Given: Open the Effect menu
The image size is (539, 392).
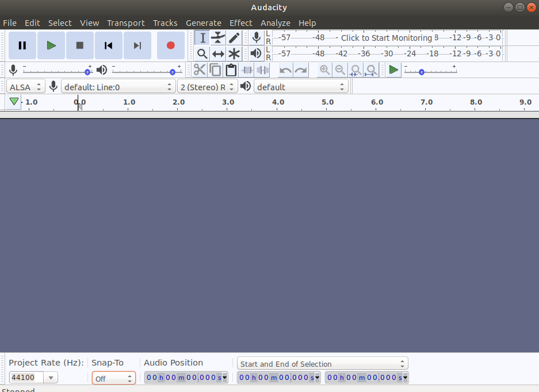Looking at the screenshot, I should coord(240,23).
